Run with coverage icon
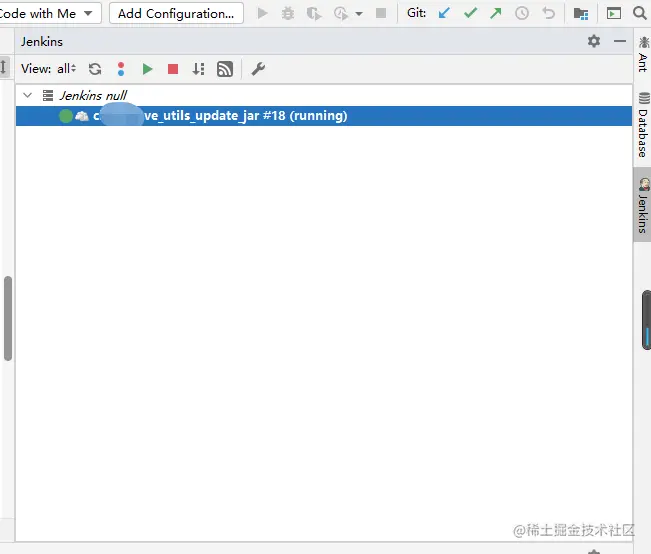 point(314,14)
